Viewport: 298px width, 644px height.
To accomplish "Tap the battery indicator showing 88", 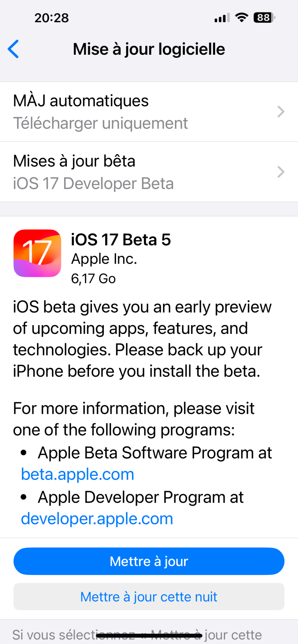I will 264,17.
